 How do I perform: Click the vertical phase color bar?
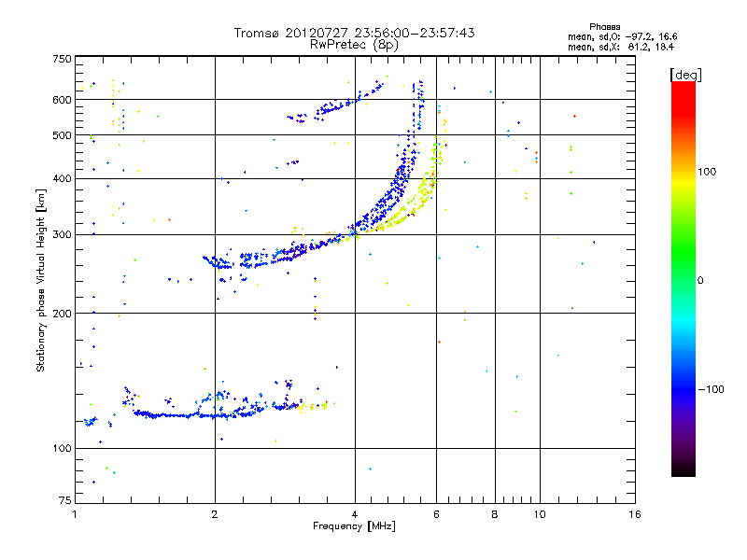click(x=684, y=278)
